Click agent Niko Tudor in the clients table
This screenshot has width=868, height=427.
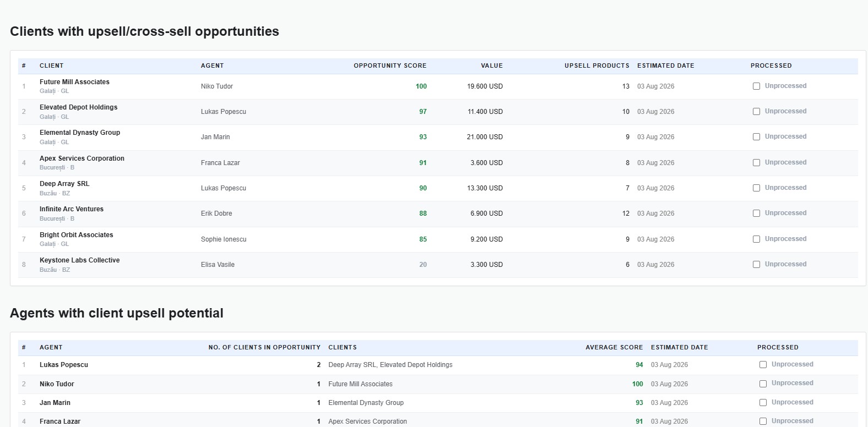click(216, 86)
